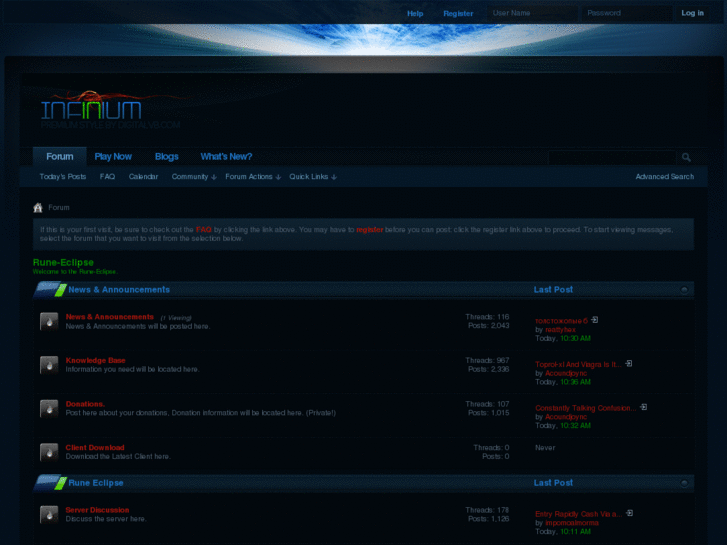
Task: Click the Password field
Action: click(627, 13)
